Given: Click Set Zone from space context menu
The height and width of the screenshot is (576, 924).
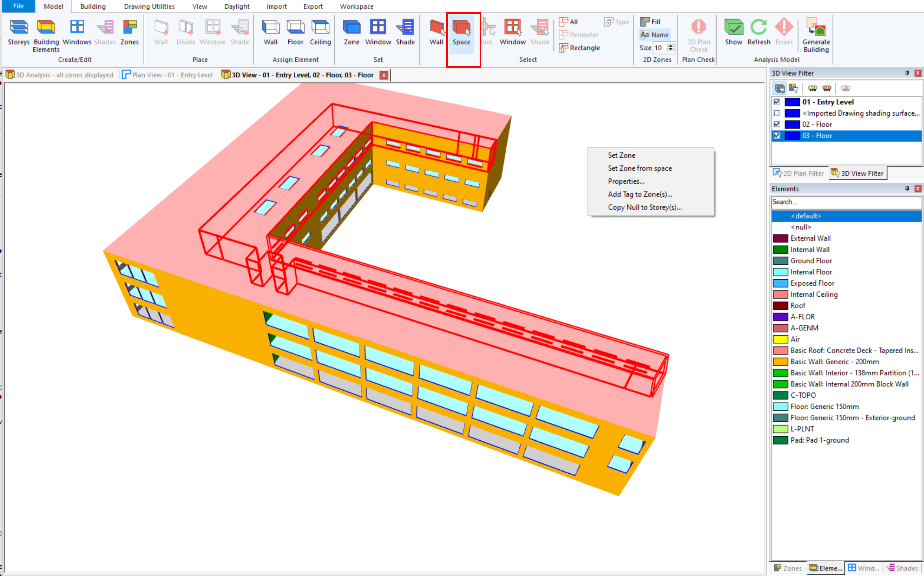Looking at the screenshot, I should (639, 168).
